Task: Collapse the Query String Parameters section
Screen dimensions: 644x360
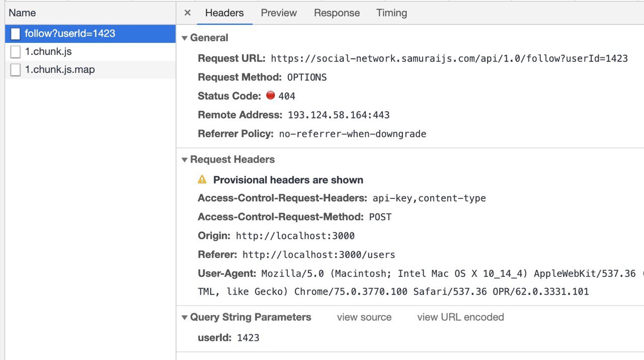Action: click(x=185, y=317)
